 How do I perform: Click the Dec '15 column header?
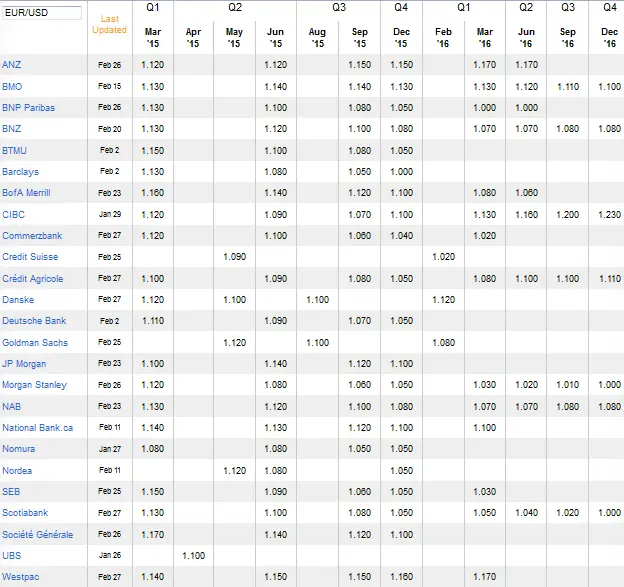[401, 37]
